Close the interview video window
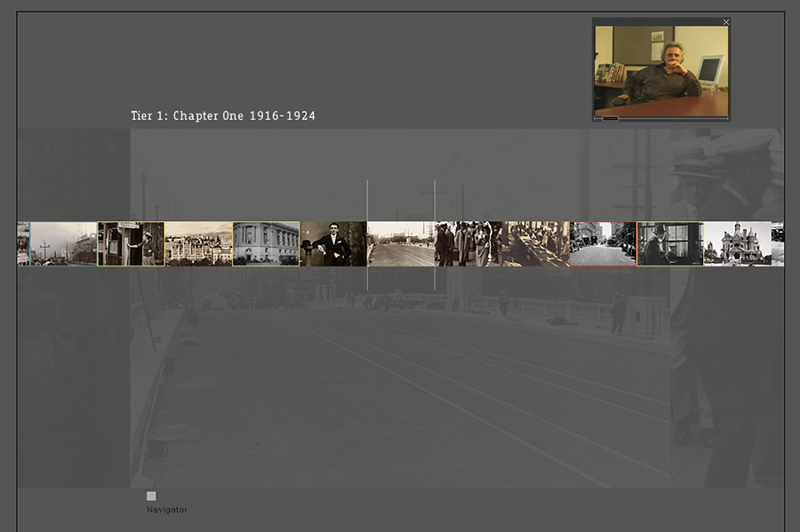 click(726, 22)
